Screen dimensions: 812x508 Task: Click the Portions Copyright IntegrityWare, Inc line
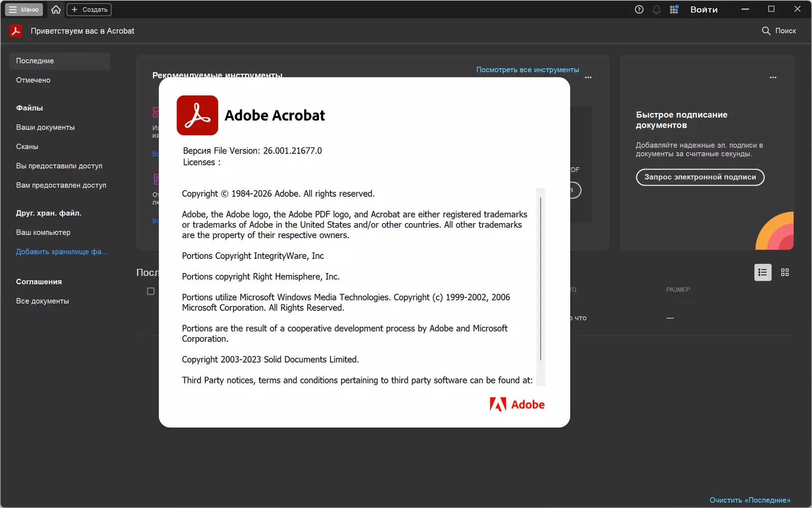(253, 256)
